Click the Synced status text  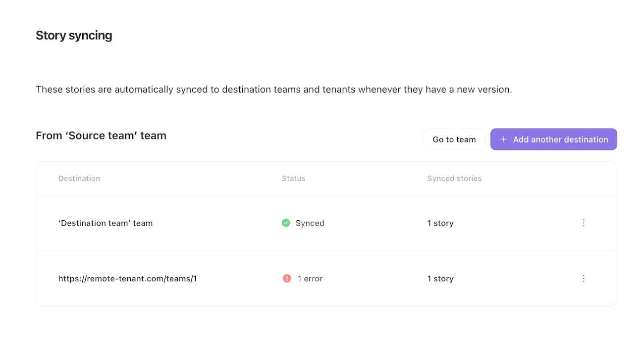[x=310, y=223]
